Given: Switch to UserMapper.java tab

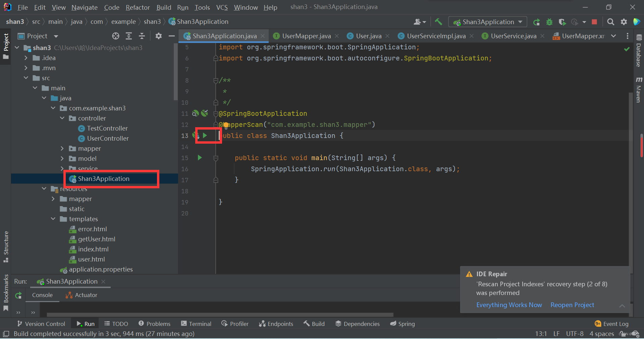Looking at the screenshot, I should [306, 36].
